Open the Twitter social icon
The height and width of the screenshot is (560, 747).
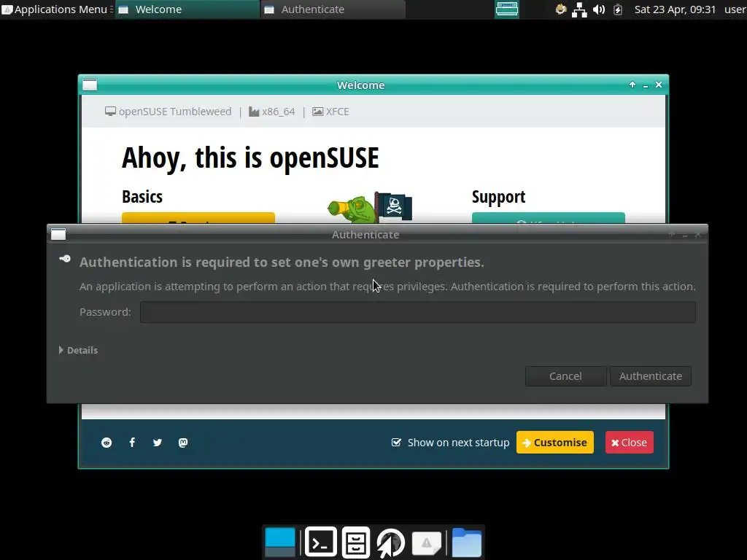[158, 443]
